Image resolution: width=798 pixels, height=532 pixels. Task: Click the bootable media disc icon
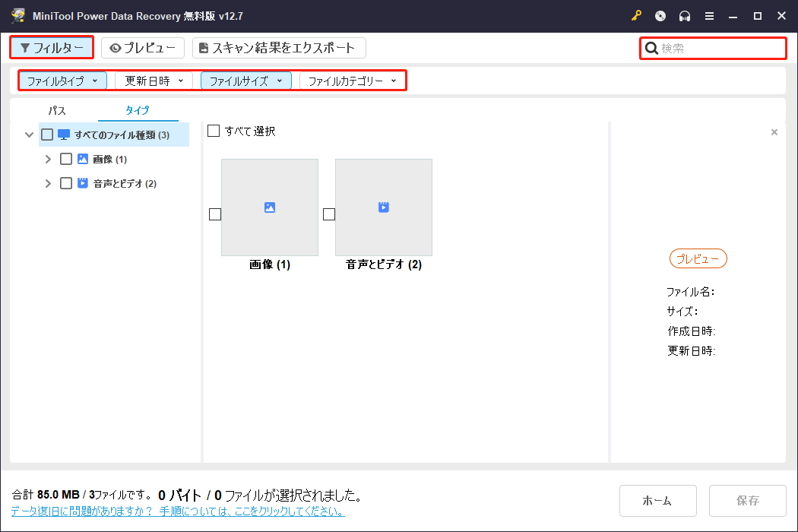(660, 15)
